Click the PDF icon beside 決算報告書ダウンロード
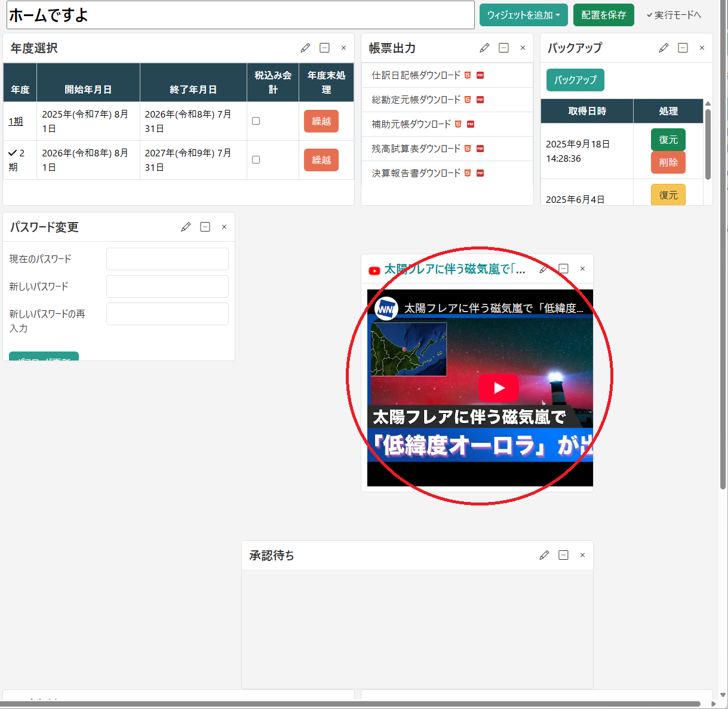728x709 pixels. (x=480, y=173)
